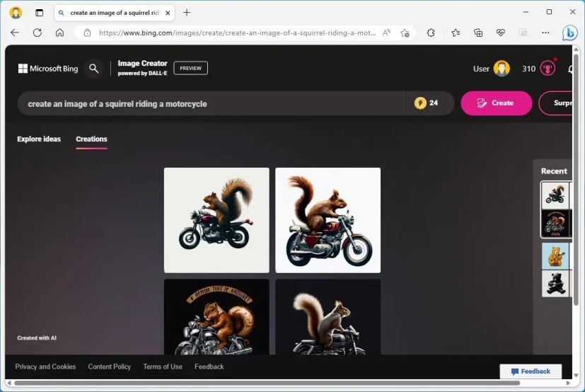The height and width of the screenshot is (392, 585).
Task: Open the Bing chat sidebar icon
Action: click(569, 33)
